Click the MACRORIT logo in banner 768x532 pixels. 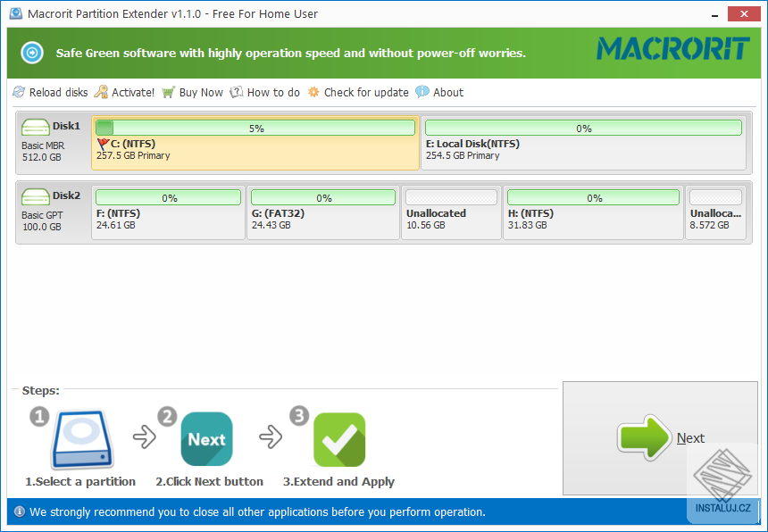(x=673, y=49)
